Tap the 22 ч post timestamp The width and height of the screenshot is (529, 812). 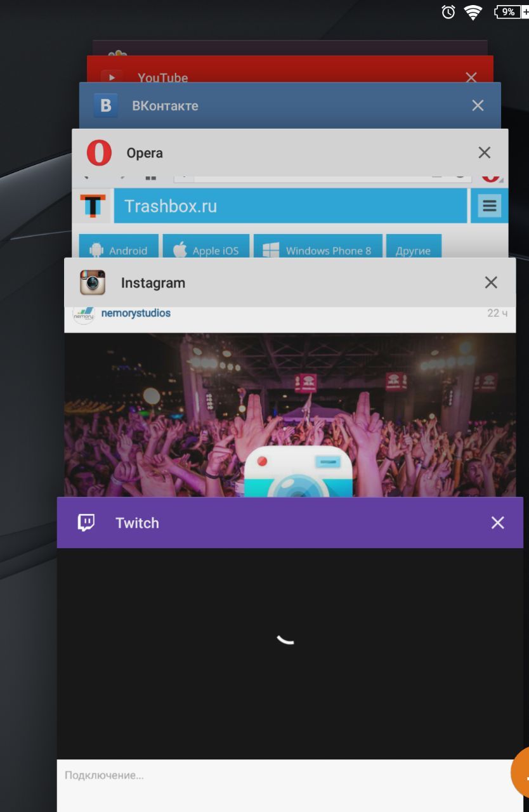tap(497, 313)
